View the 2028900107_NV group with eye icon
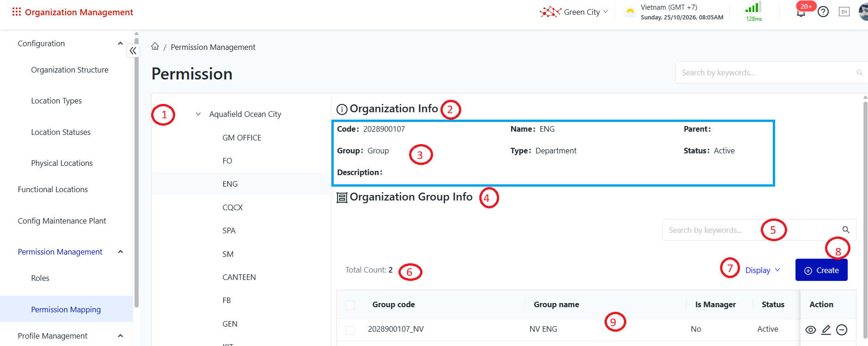The width and height of the screenshot is (868, 346). click(x=811, y=330)
